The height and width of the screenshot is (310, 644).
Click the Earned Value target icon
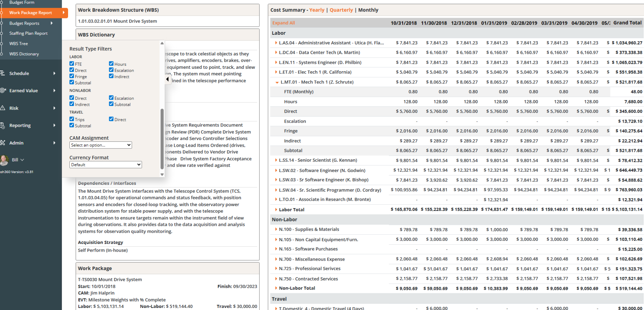3,91
